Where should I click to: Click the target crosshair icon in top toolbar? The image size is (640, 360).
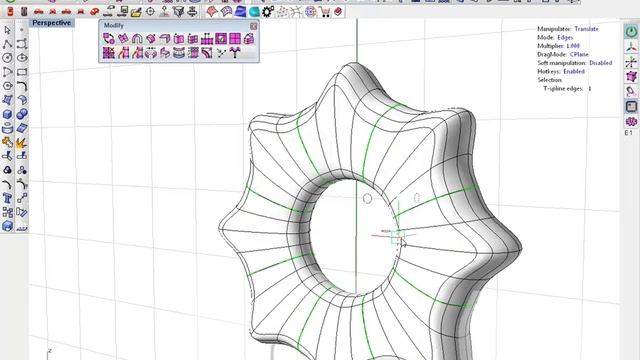[150, 11]
